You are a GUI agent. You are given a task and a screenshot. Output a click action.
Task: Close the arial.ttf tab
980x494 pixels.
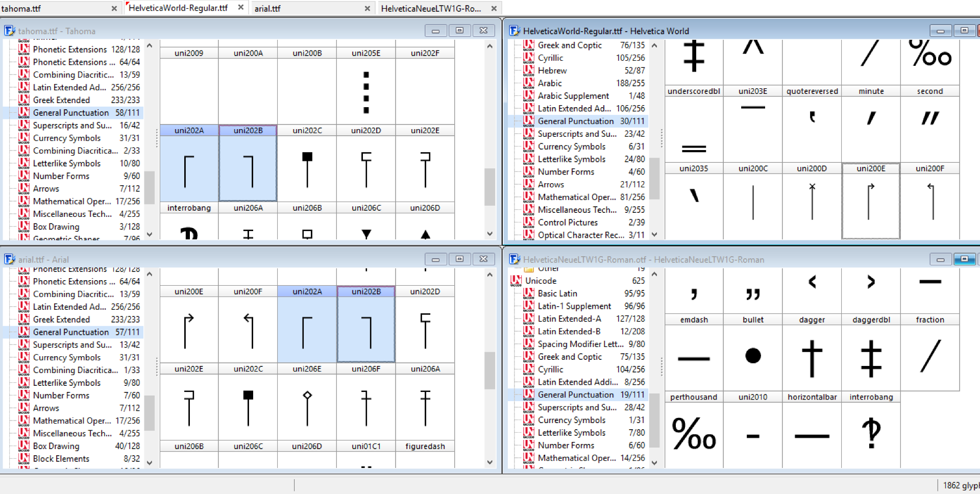367,9
